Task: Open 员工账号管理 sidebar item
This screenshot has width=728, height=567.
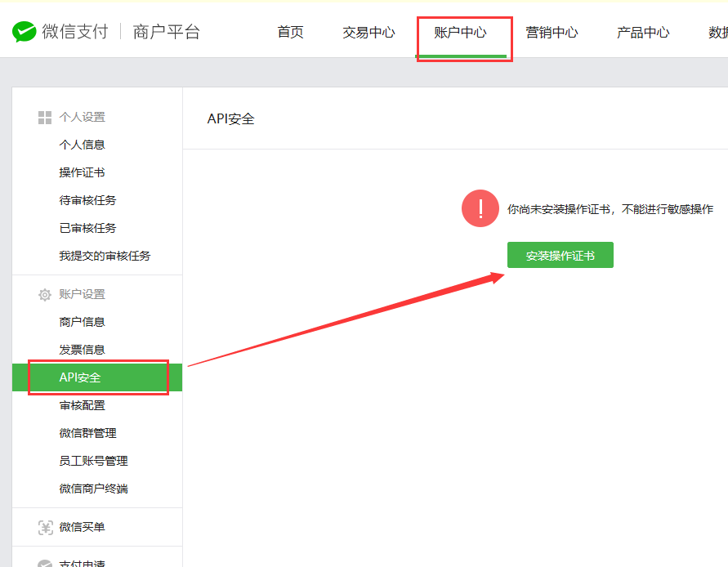Action: [93, 461]
